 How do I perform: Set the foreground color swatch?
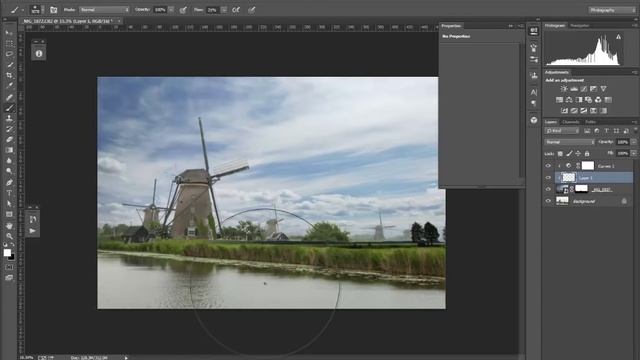7,253
